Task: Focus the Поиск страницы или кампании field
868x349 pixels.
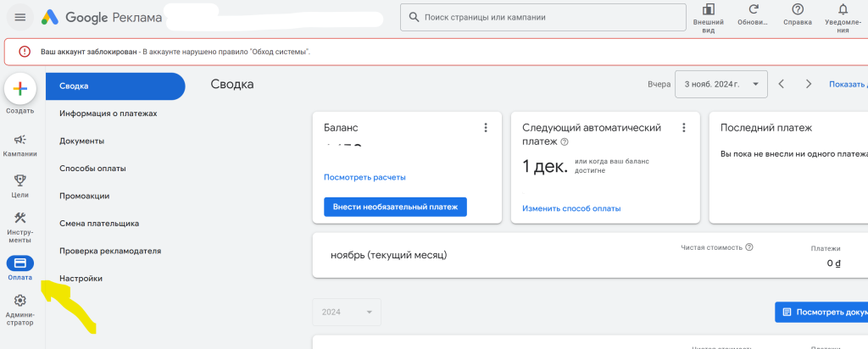Action: (x=543, y=17)
